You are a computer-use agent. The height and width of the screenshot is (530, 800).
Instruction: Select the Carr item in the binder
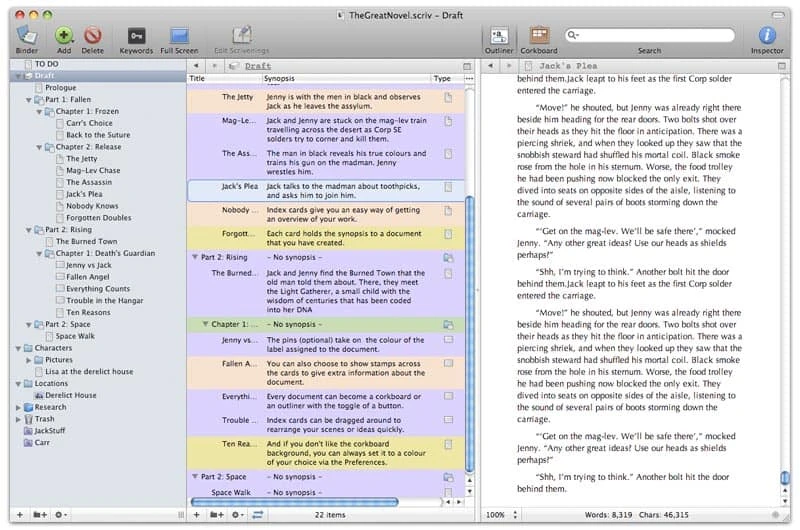tap(42, 443)
